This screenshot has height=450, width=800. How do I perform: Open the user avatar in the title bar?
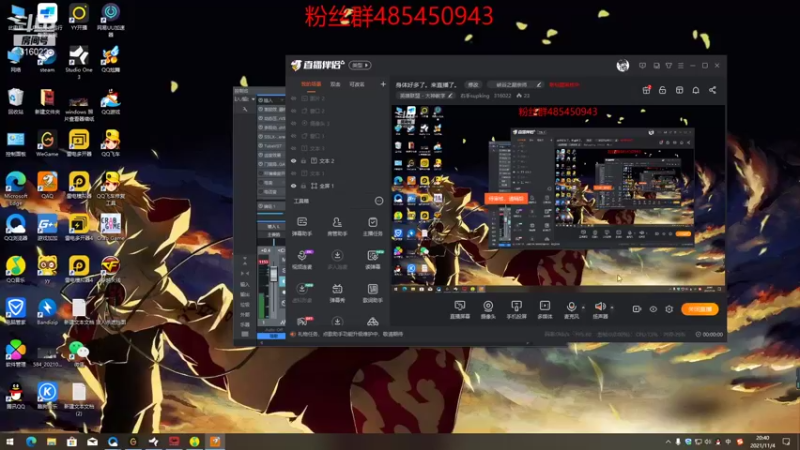click(x=622, y=65)
